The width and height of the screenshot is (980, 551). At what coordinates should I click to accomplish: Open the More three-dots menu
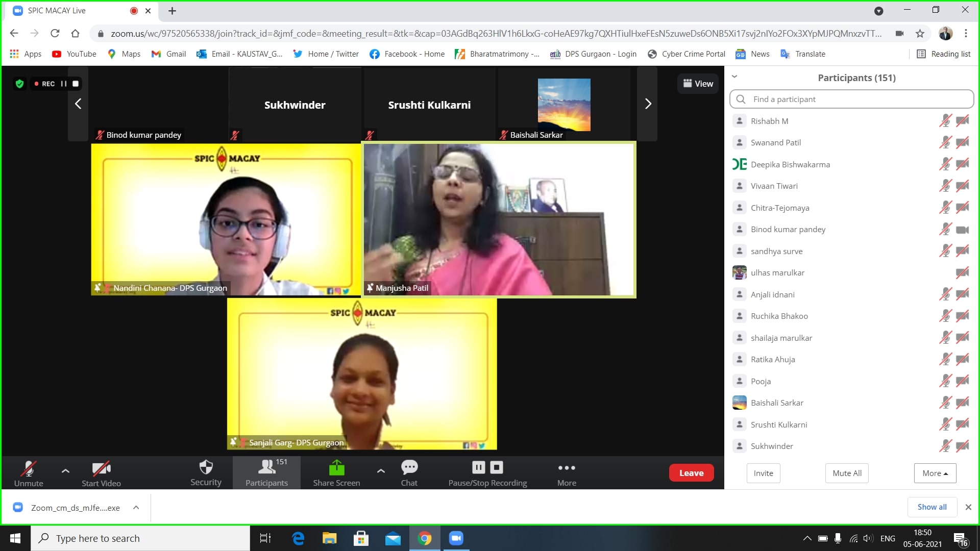pyautogui.click(x=567, y=468)
